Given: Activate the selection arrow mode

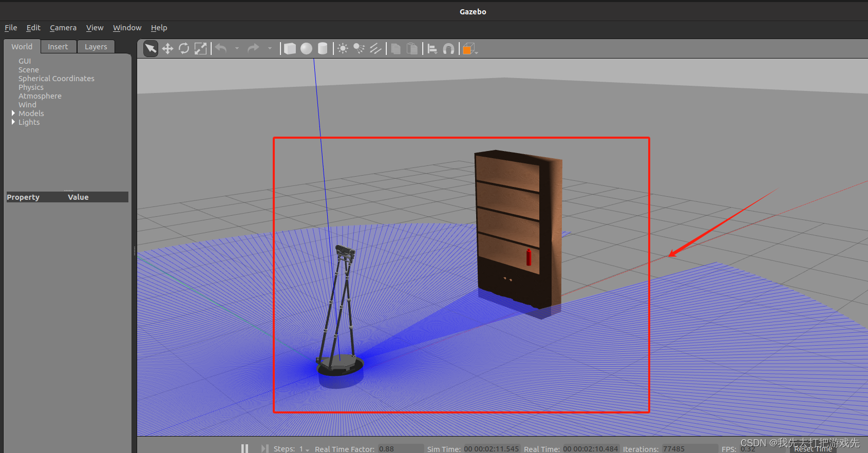Looking at the screenshot, I should 150,49.
